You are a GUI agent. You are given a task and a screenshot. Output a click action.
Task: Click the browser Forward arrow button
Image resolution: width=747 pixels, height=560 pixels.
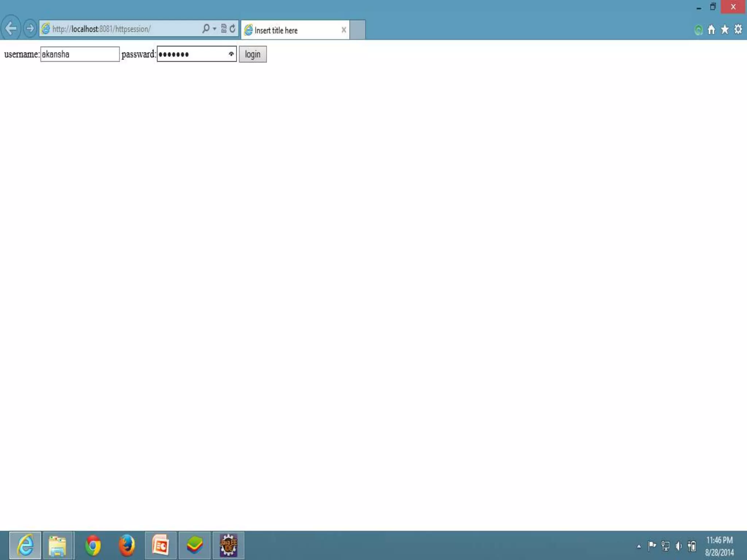coord(30,28)
